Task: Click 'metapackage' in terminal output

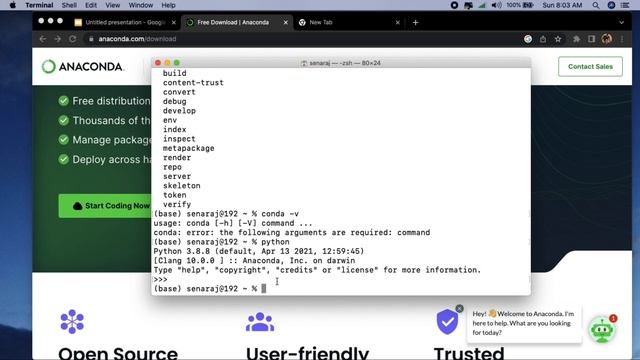Action: pyautogui.click(x=189, y=148)
